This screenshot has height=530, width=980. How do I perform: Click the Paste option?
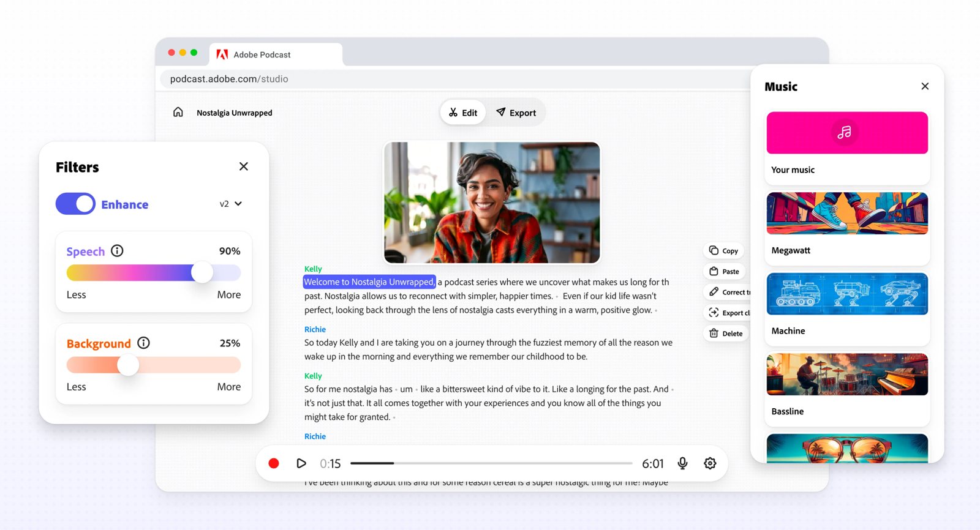[x=725, y=271]
